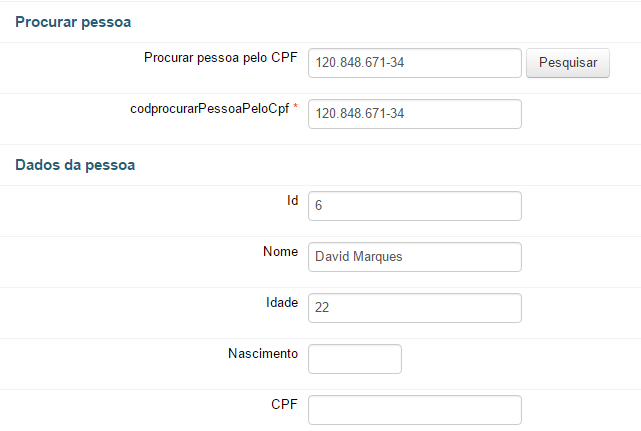641x431 pixels.
Task: Place cursor on the 'David Marques' text
Action: pyautogui.click(x=359, y=257)
